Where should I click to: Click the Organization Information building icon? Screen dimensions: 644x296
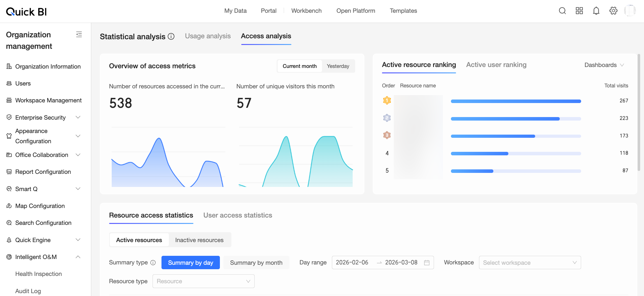(9, 66)
